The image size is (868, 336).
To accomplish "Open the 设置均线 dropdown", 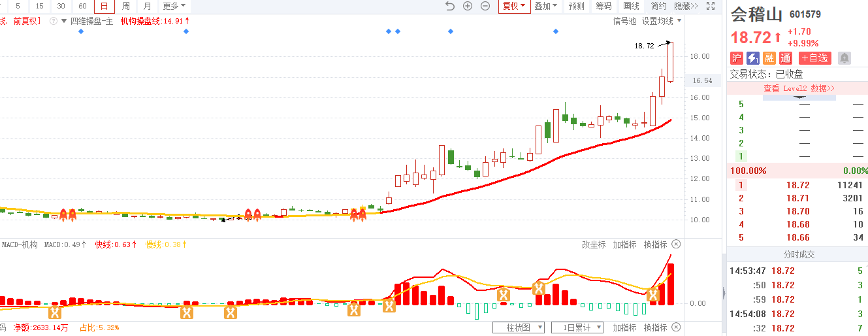I will [661, 21].
